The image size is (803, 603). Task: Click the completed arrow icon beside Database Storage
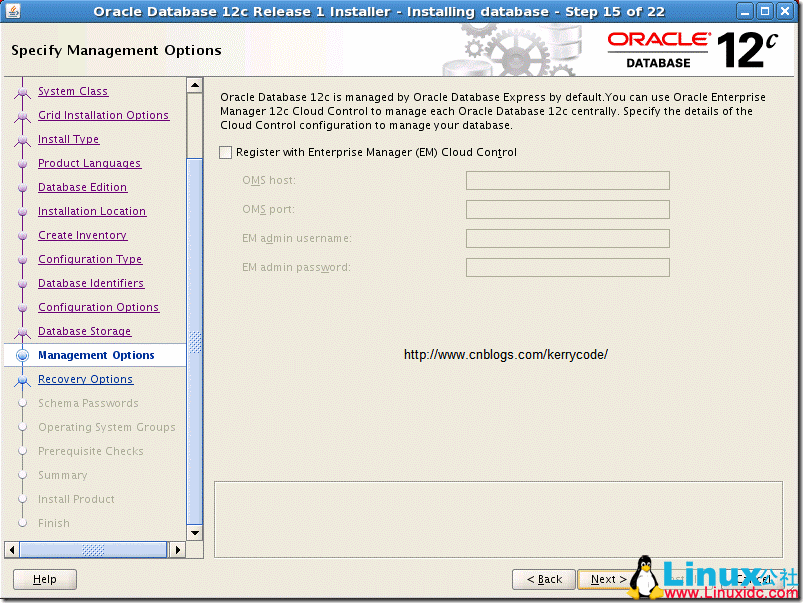coord(20,331)
